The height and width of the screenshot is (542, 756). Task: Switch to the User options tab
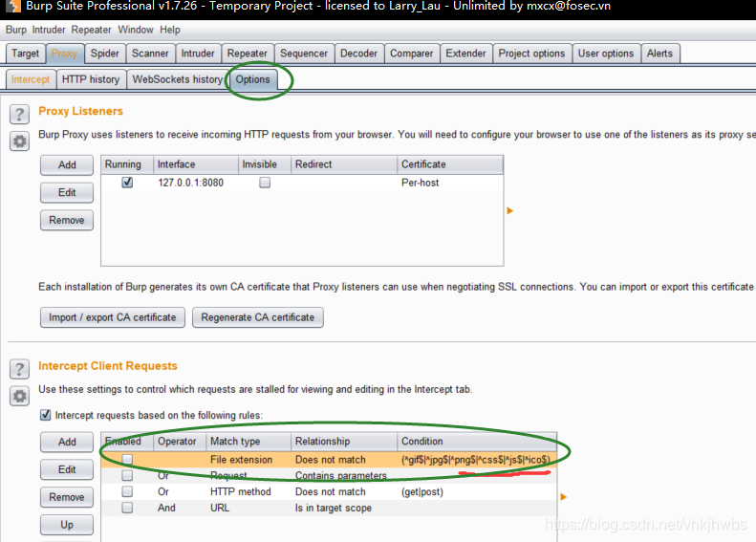pyautogui.click(x=606, y=54)
